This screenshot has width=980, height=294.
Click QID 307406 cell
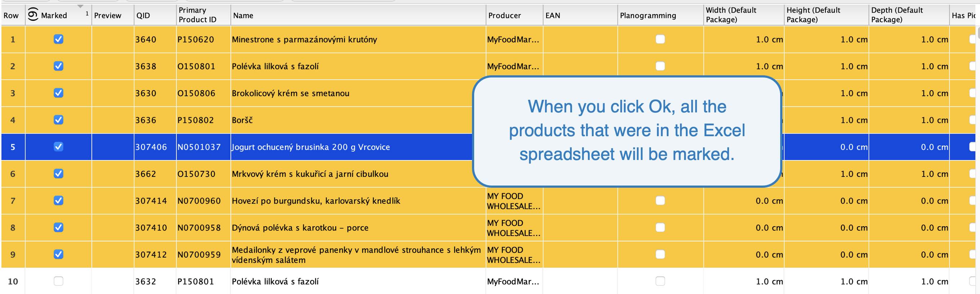155,147
